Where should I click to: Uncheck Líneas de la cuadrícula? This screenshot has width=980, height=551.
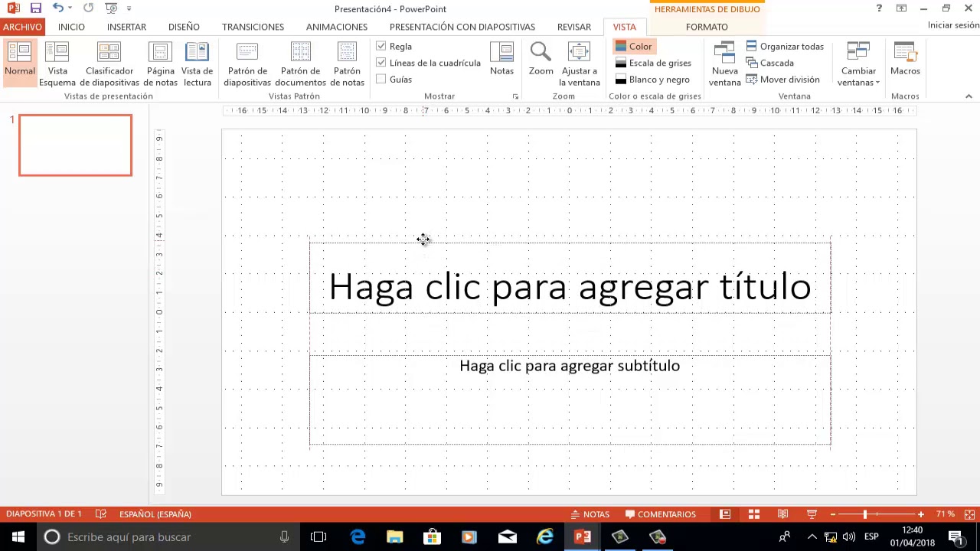(x=381, y=63)
